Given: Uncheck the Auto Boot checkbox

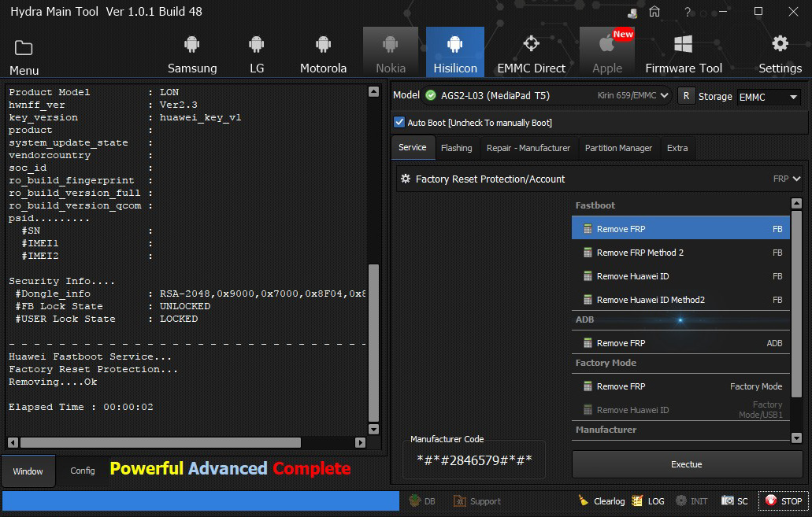Looking at the screenshot, I should (x=399, y=123).
